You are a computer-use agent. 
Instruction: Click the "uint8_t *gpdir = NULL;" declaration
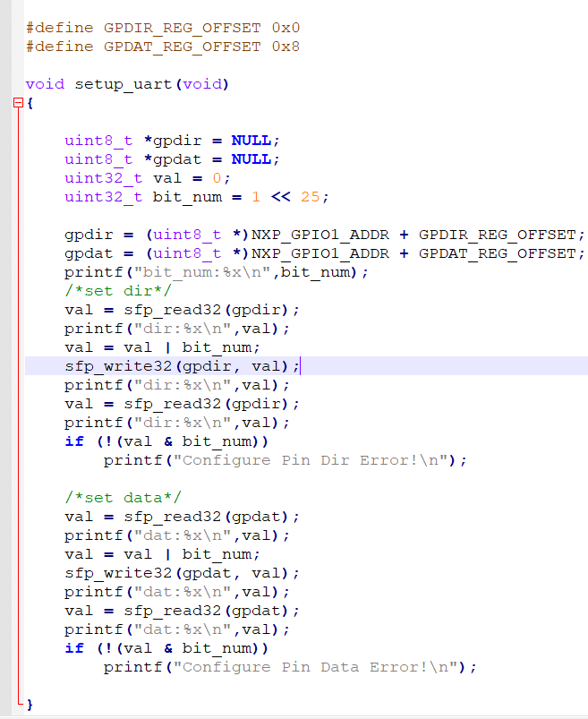(x=172, y=141)
